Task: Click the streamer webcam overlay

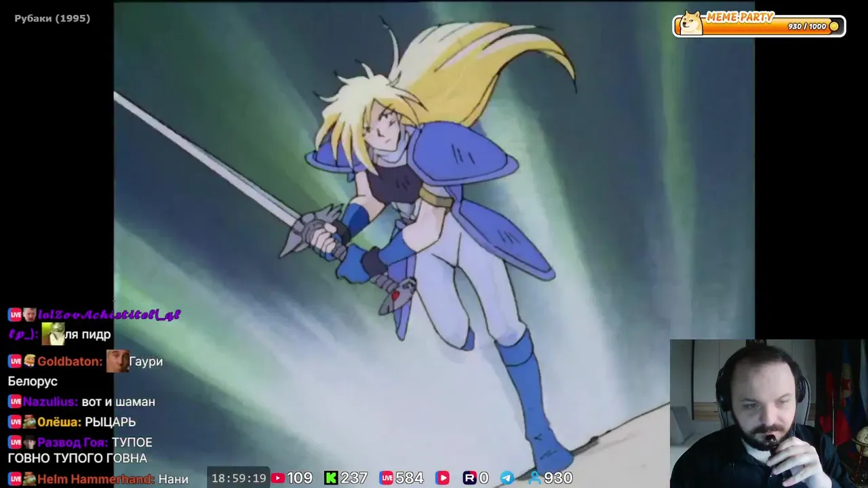Action: tap(769, 413)
